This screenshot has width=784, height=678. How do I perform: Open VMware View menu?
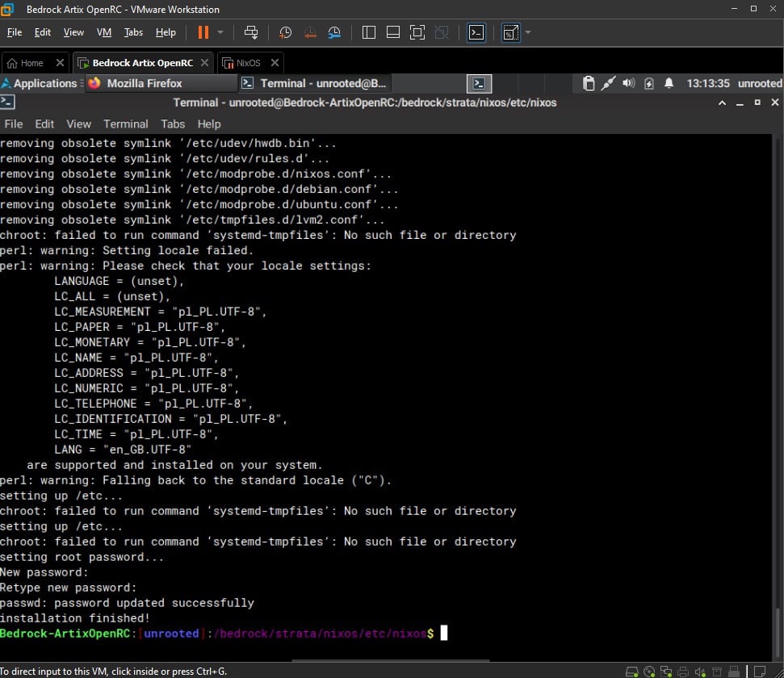[73, 32]
